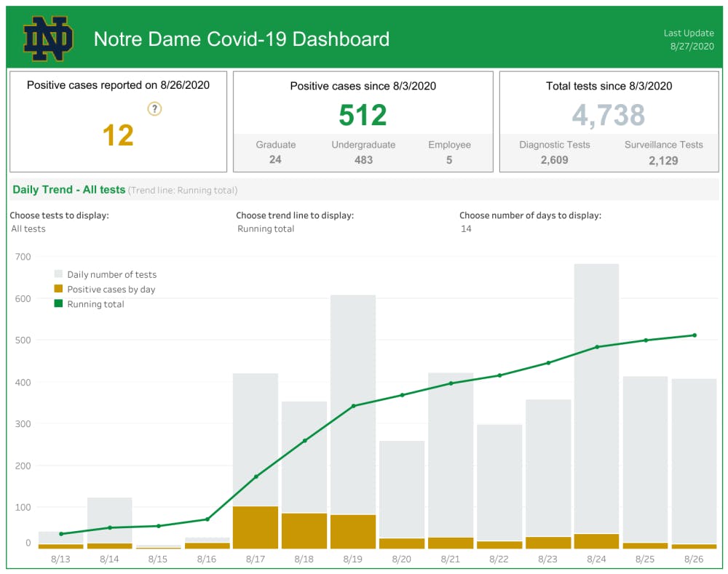Click the Notre Dame ND logo
Screen dimensions: 728x574
pos(48,39)
